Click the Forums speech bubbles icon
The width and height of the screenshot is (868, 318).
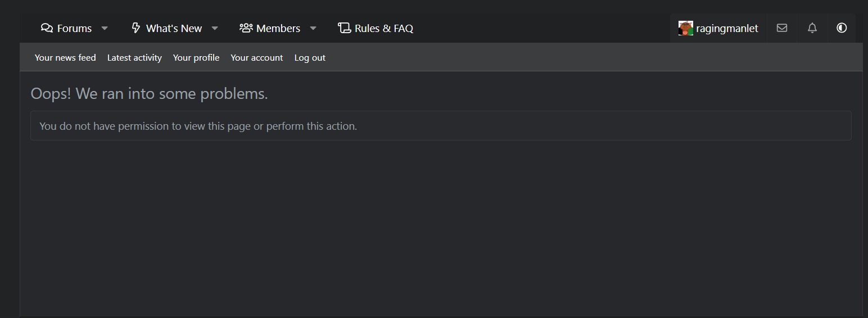click(x=47, y=28)
